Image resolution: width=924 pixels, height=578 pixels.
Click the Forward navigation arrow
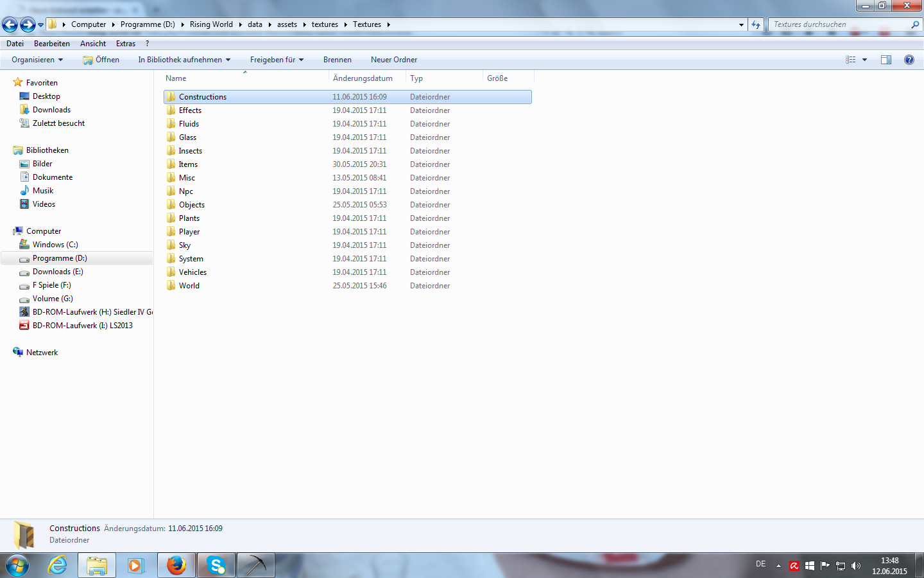point(28,24)
